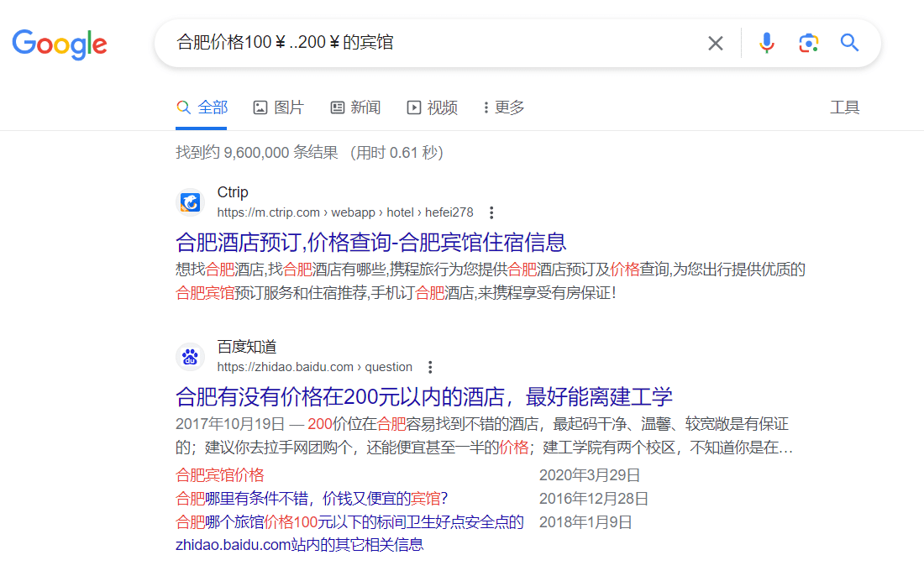Open zhidao.baidu.com站内的其它相关信息 link
This screenshot has height=576, width=924.
click(x=299, y=545)
